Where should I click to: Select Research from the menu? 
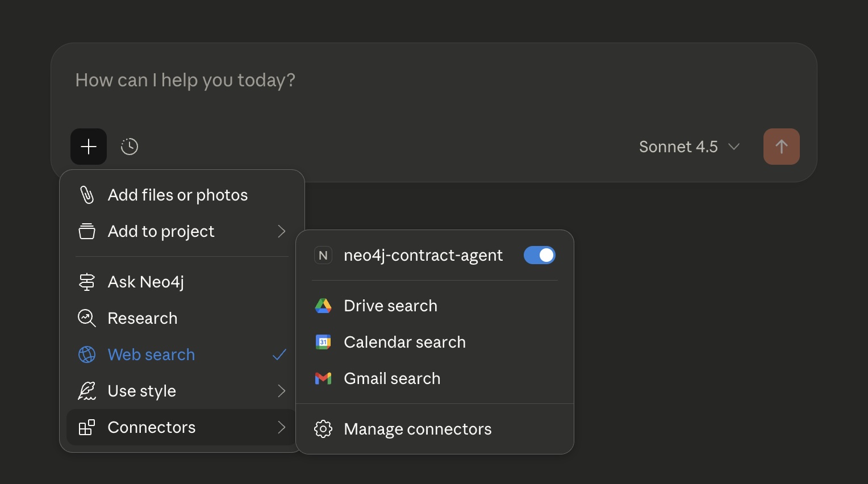[x=143, y=318]
